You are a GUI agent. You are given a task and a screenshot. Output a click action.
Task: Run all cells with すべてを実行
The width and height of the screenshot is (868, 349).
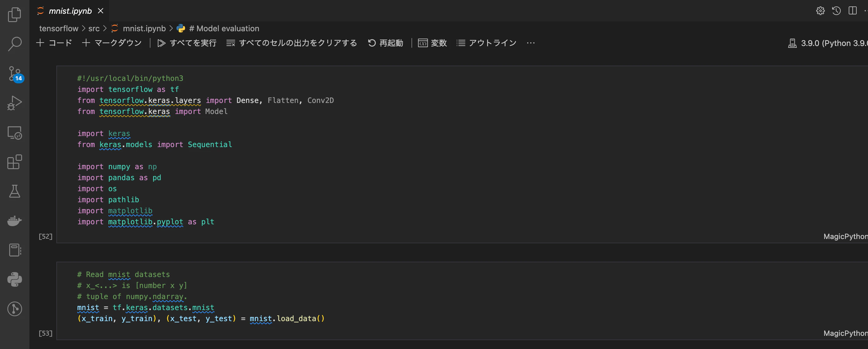pos(187,43)
